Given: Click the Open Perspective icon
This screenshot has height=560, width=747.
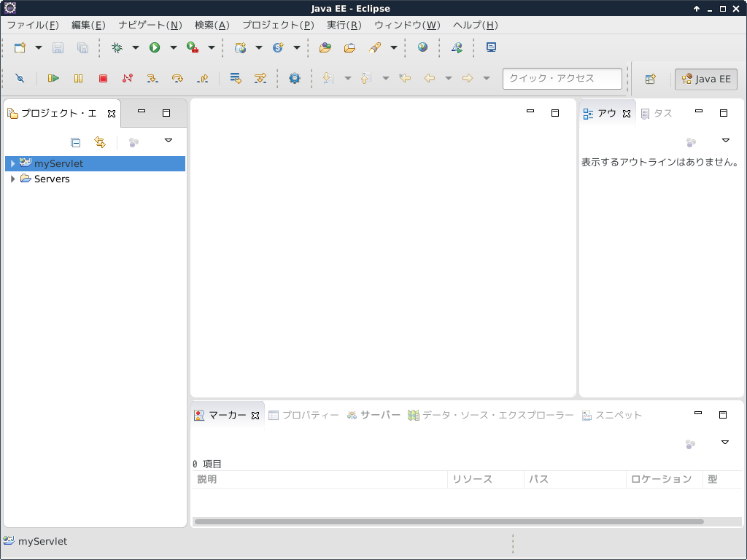Looking at the screenshot, I should tap(650, 79).
